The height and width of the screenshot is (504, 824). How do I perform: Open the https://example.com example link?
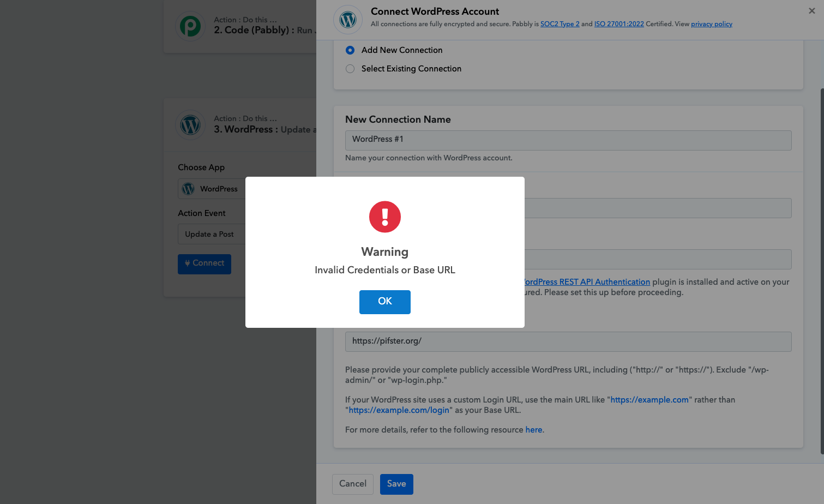coord(649,400)
